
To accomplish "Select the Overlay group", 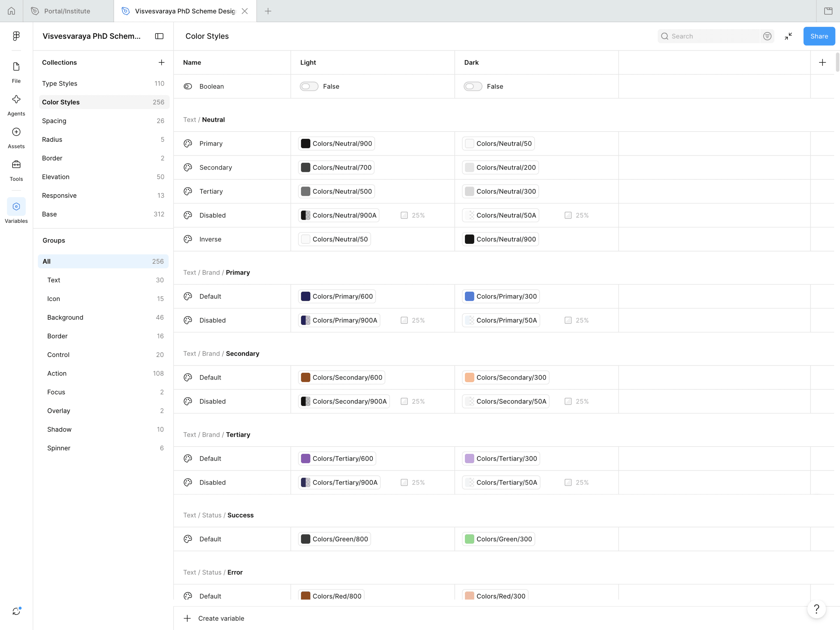I will [x=103, y=411].
